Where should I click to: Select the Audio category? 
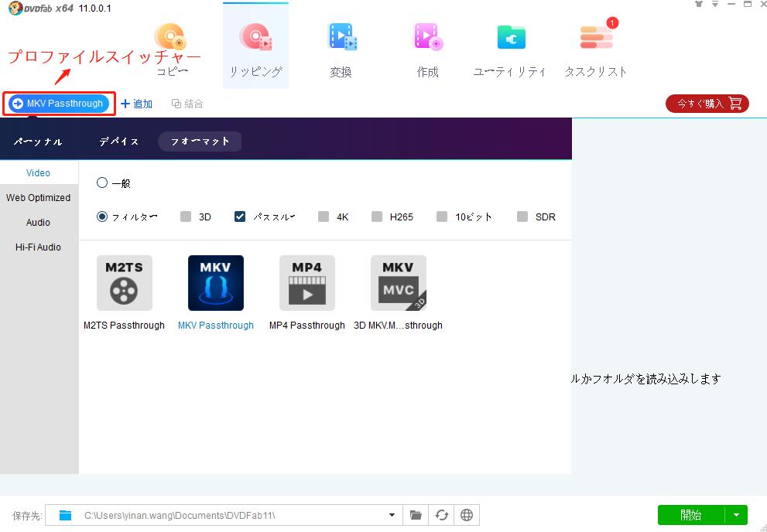(x=38, y=222)
